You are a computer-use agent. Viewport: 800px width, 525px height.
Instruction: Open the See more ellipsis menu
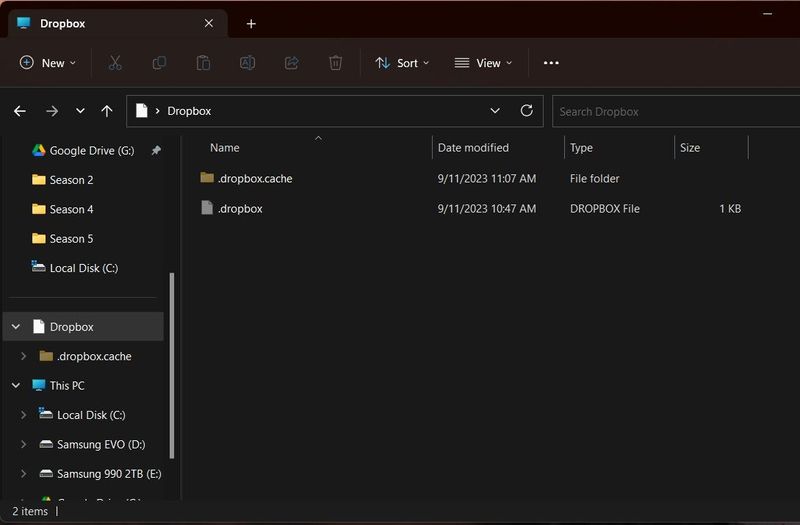pos(551,63)
